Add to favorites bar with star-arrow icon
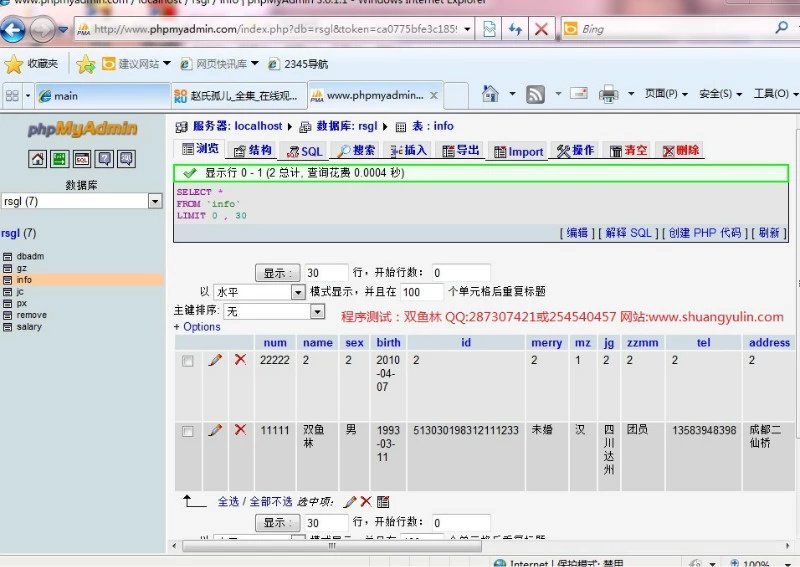Screen dimensions: 800x567 tap(86, 64)
